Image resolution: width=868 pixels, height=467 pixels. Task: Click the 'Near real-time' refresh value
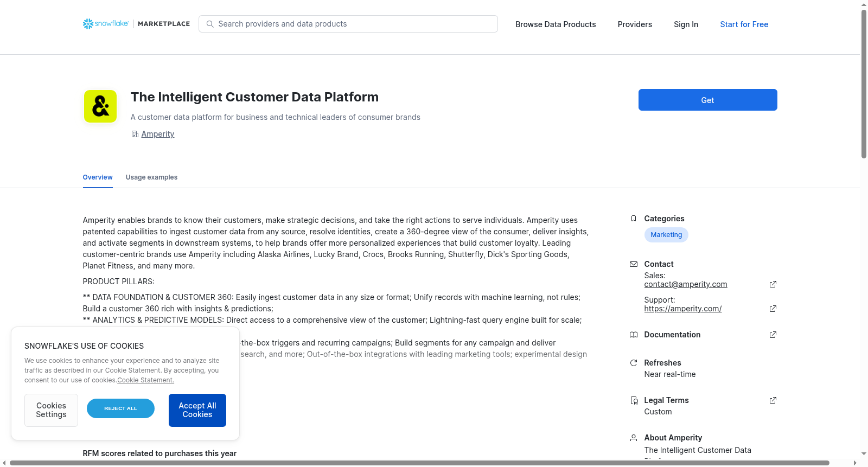tap(670, 374)
